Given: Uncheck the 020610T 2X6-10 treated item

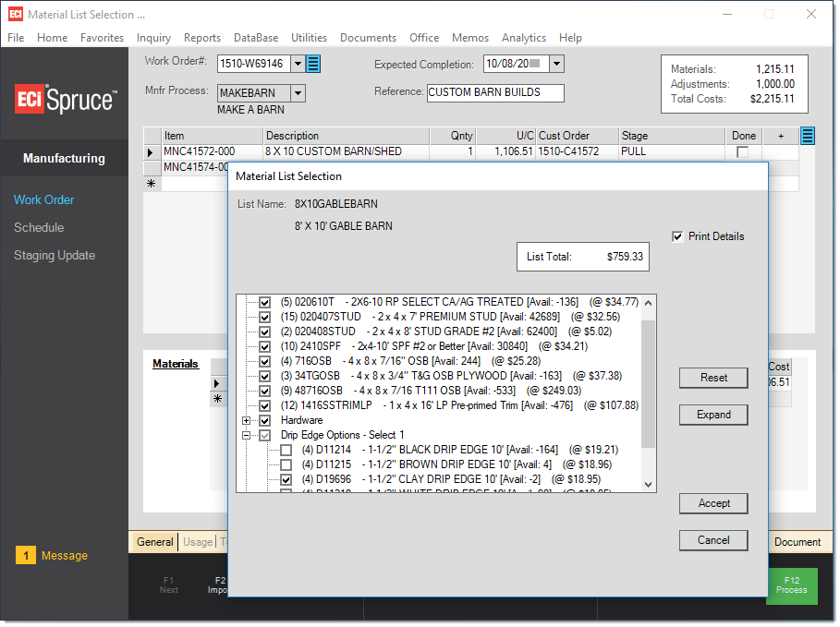Looking at the screenshot, I should pyautogui.click(x=264, y=303).
